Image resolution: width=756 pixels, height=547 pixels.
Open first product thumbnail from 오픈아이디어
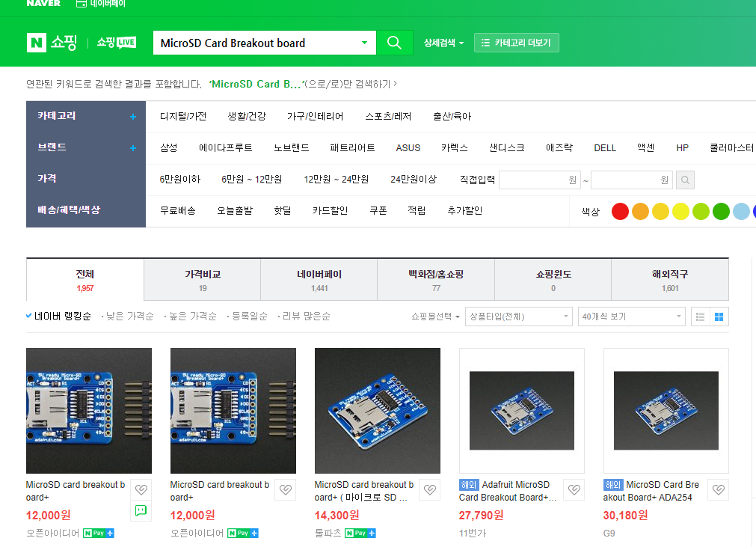click(x=89, y=411)
